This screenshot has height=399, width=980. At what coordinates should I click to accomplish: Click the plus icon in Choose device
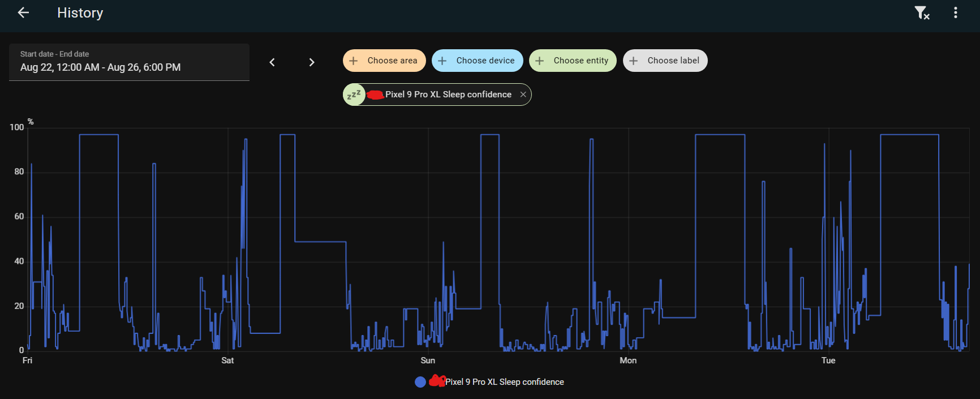click(x=442, y=61)
